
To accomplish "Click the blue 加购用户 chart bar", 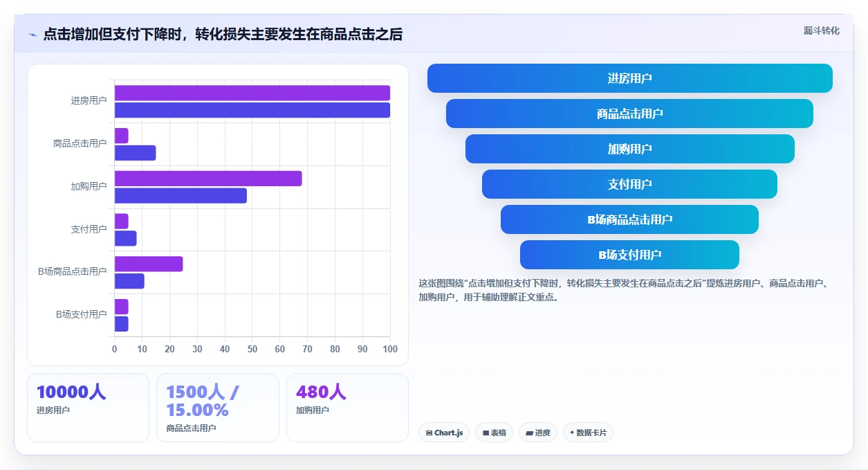I will pyautogui.click(x=181, y=196).
